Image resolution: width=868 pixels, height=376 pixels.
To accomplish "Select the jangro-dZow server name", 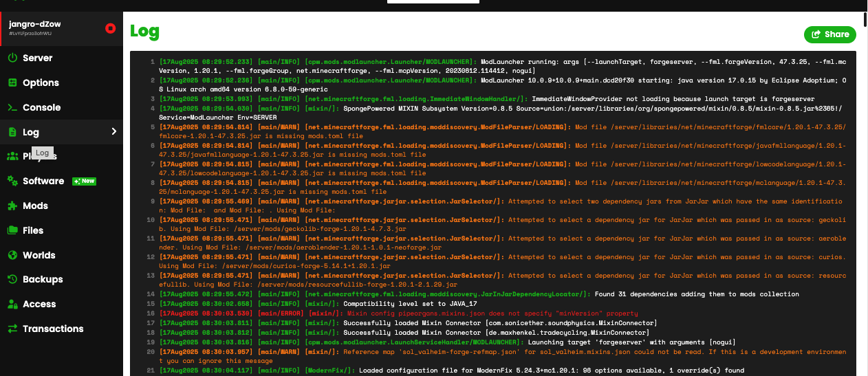I will (35, 24).
